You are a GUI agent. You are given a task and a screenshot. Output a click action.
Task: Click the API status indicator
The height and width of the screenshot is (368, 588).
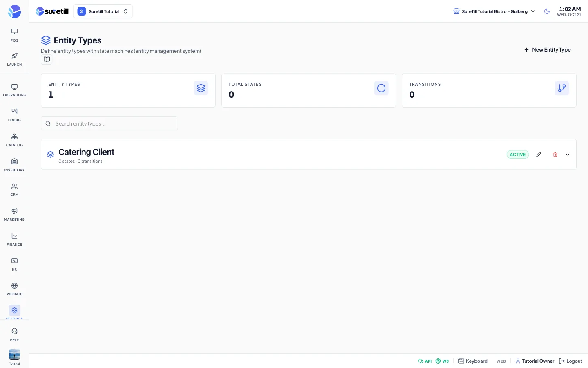(x=425, y=361)
